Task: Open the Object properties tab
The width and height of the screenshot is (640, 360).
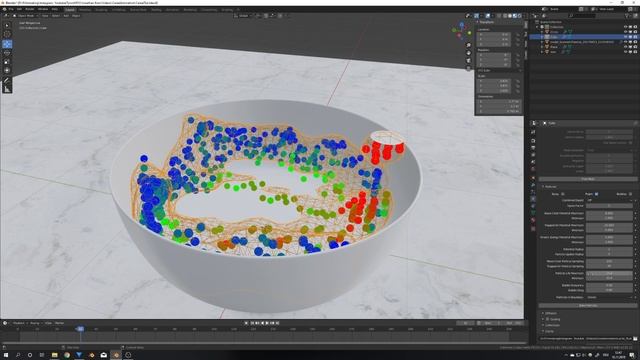Action: tap(533, 178)
